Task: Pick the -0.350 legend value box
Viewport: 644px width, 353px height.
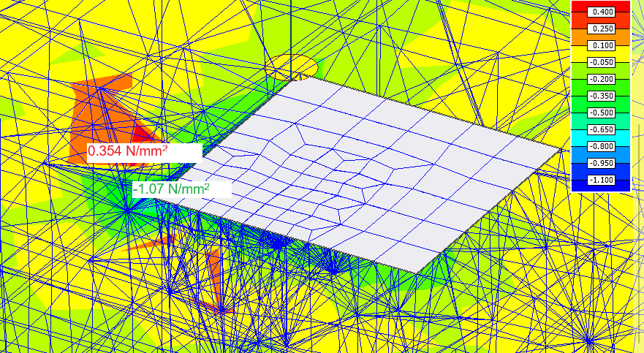Action: tap(602, 96)
